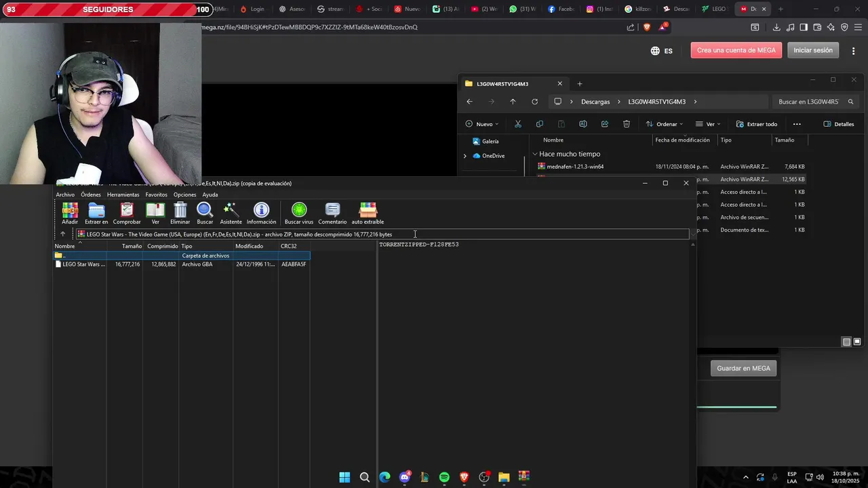Click the Up arrow in Explorer

[x=513, y=102]
